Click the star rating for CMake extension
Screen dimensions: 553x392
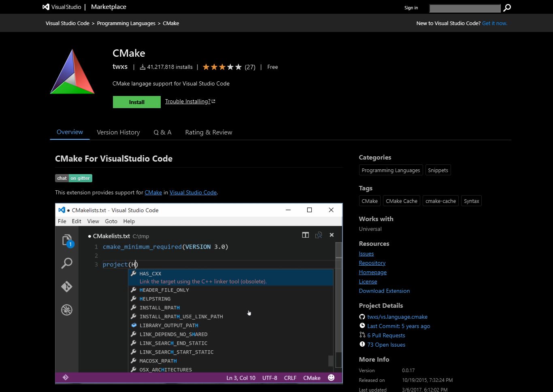[x=222, y=67]
